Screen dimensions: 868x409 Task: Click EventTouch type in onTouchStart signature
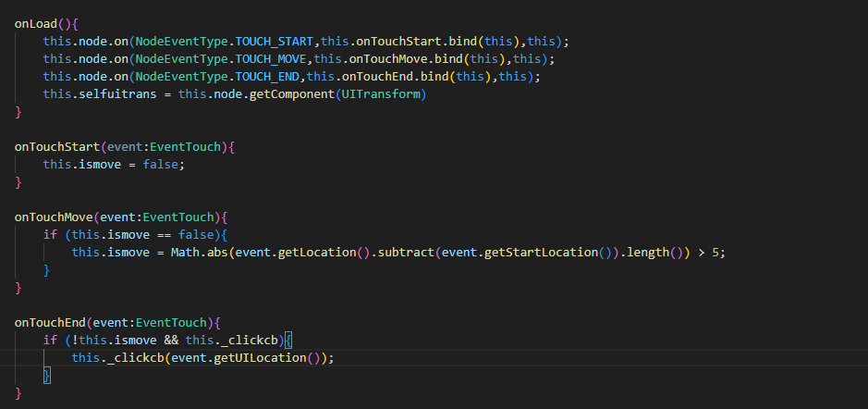(x=186, y=147)
